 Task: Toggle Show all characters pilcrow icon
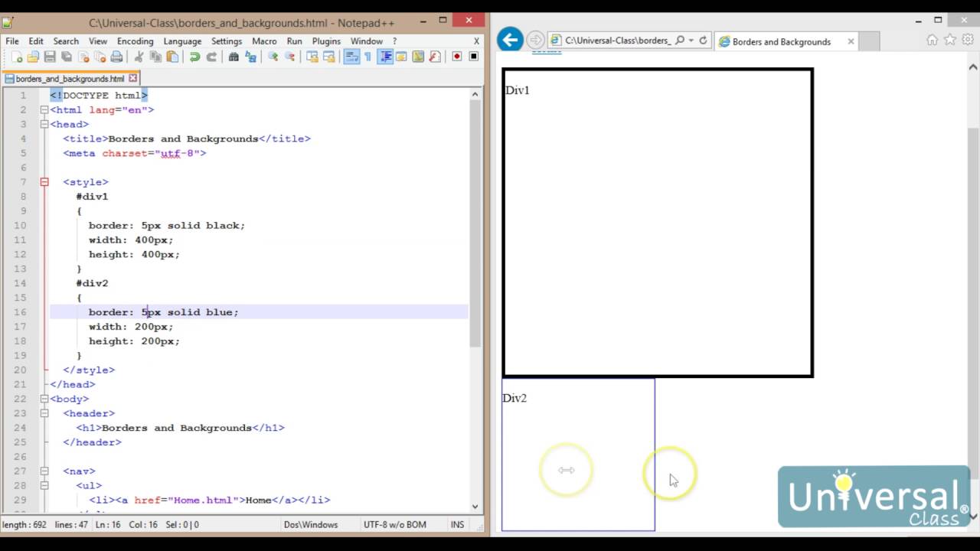367,57
